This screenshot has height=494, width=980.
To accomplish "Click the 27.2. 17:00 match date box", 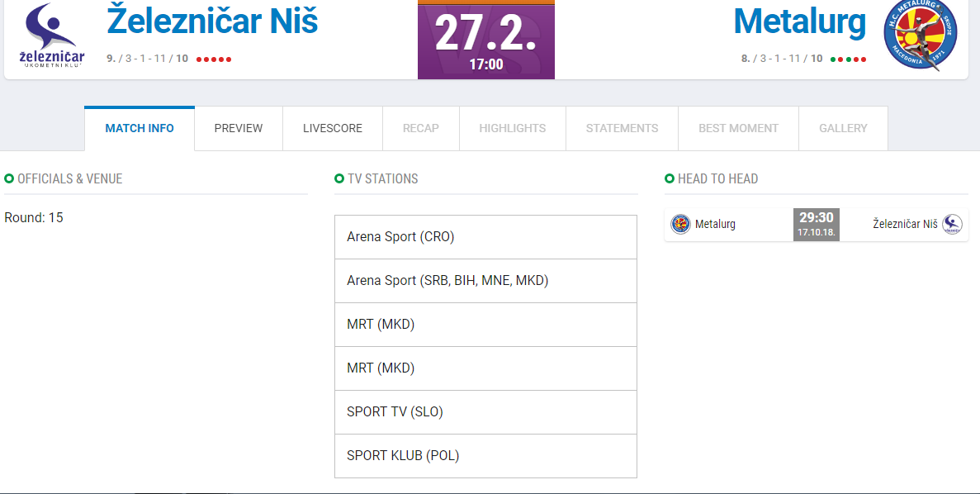I will pyautogui.click(x=486, y=40).
